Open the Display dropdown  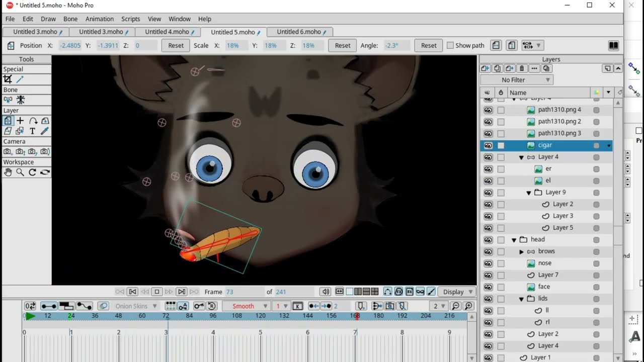pos(457,292)
